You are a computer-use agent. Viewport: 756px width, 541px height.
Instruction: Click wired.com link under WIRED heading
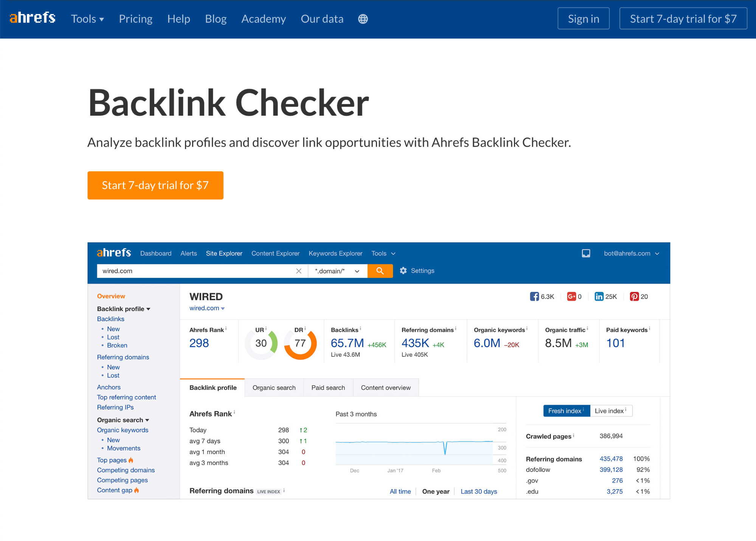click(204, 308)
